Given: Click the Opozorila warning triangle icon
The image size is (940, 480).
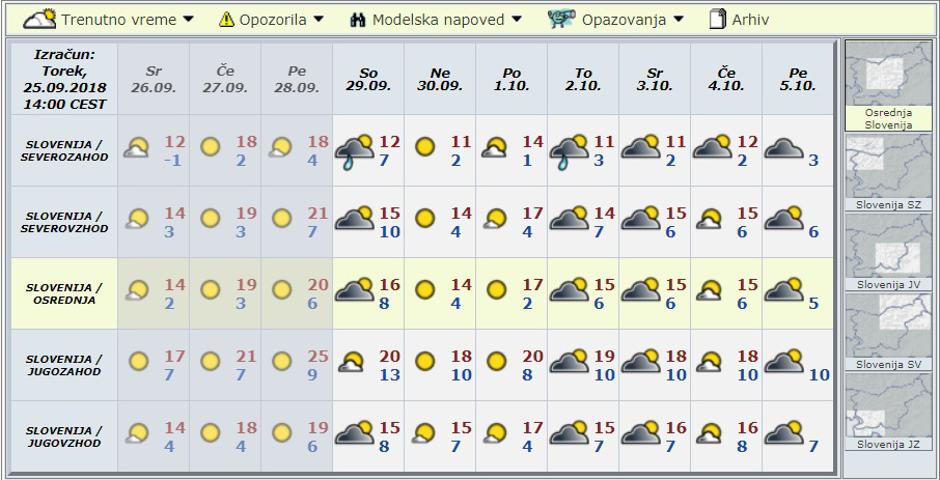Looking at the screenshot, I should pos(227,19).
